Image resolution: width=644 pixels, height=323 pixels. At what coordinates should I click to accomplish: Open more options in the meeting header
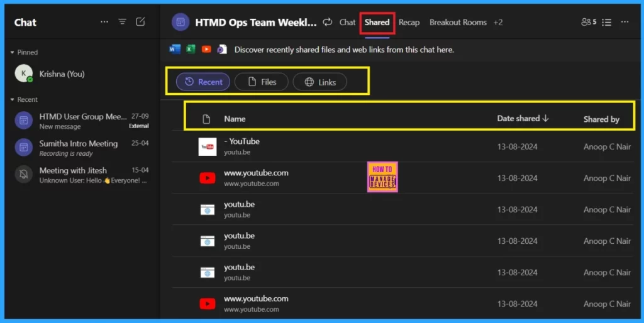tap(625, 22)
